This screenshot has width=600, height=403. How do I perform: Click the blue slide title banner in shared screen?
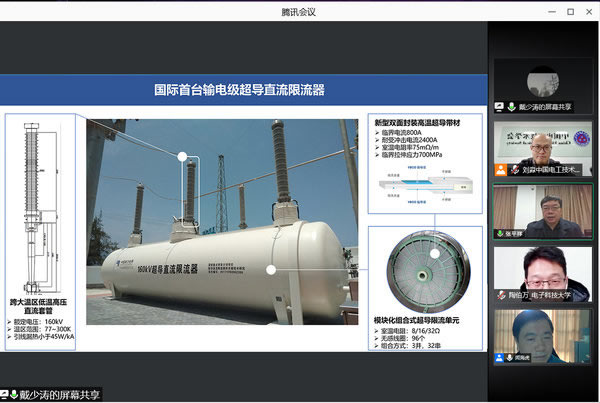245,89
